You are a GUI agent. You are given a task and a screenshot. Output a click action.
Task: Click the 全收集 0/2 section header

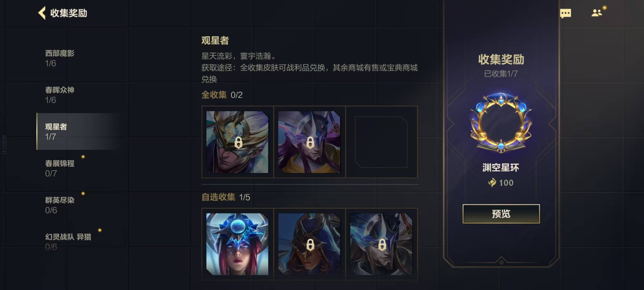click(222, 95)
